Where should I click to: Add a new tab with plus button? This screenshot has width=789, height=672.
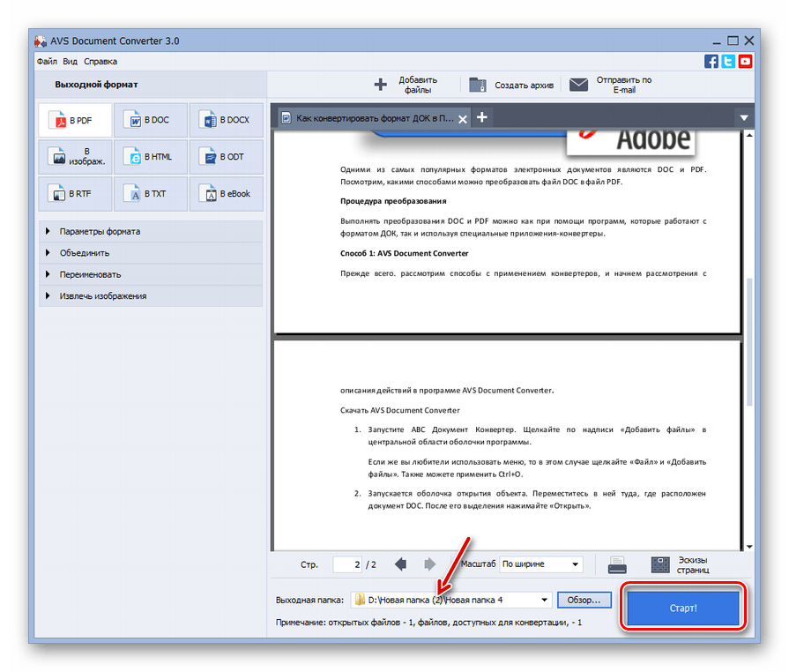[x=482, y=117]
